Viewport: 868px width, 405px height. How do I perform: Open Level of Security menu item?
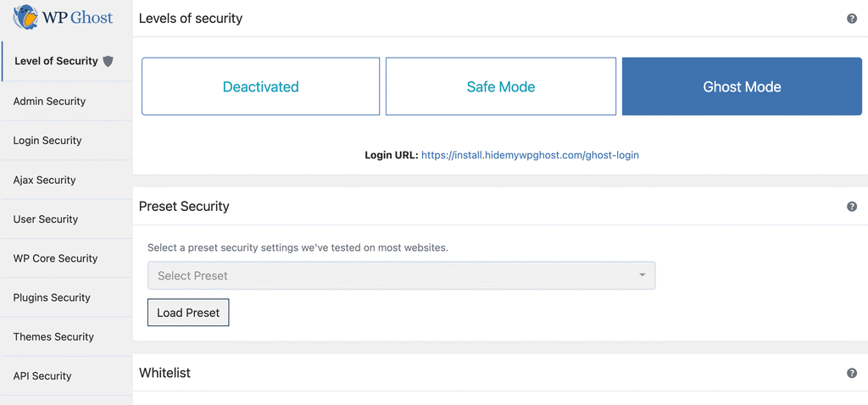pyautogui.click(x=66, y=61)
